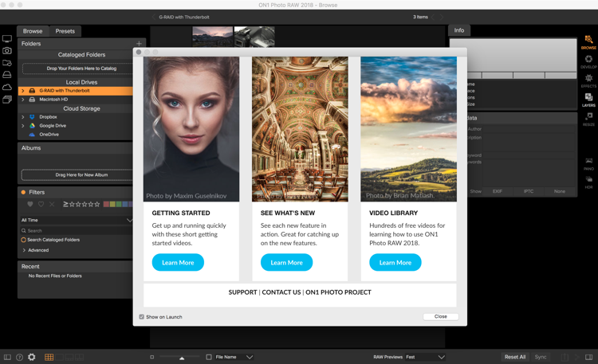Expand G-RAID with Thunderbolt drive
The height and width of the screenshot is (364, 598).
click(23, 91)
